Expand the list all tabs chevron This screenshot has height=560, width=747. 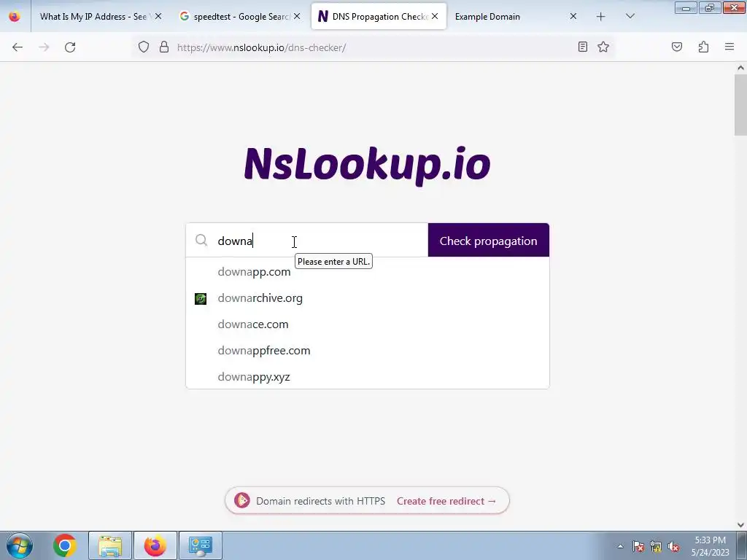tap(630, 16)
